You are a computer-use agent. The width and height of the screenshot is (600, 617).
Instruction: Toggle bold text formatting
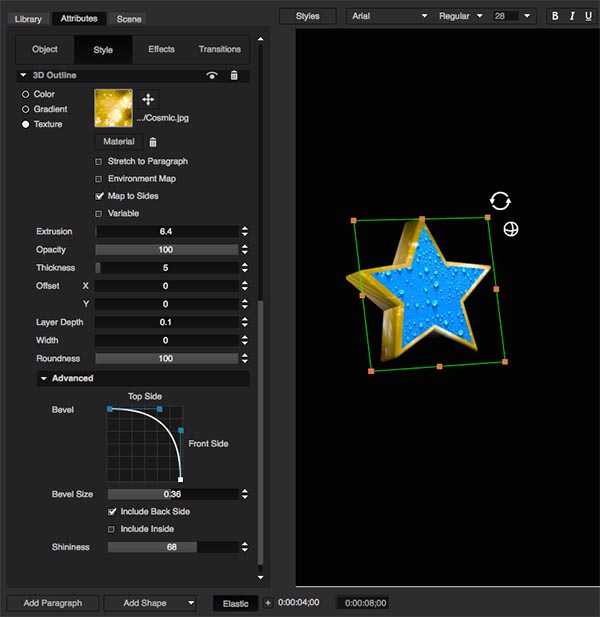(x=555, y=16)
